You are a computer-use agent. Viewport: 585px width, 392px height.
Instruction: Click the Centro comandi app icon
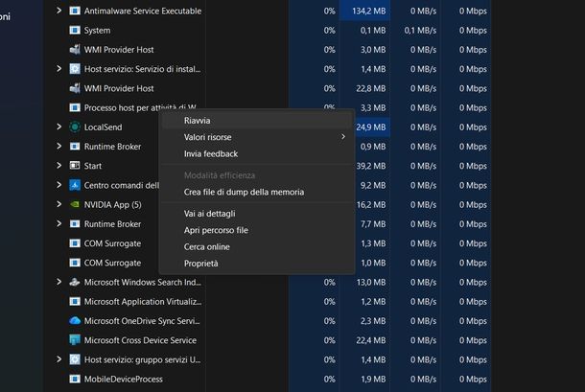coord(75,185)
